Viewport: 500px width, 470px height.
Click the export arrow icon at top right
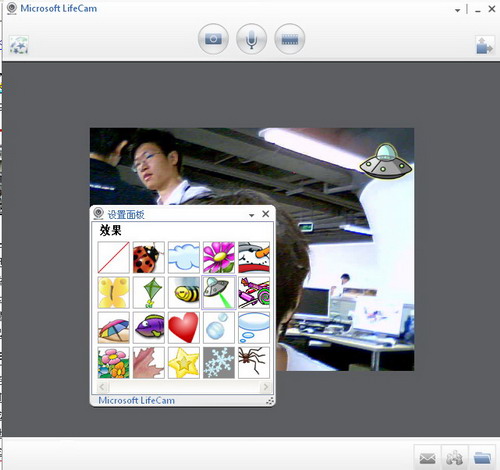485,45
